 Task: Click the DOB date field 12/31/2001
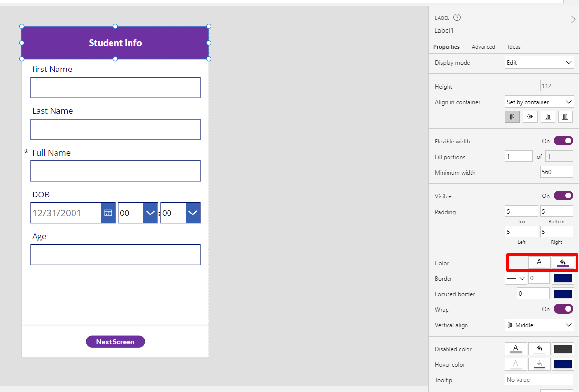pos(66,213)
